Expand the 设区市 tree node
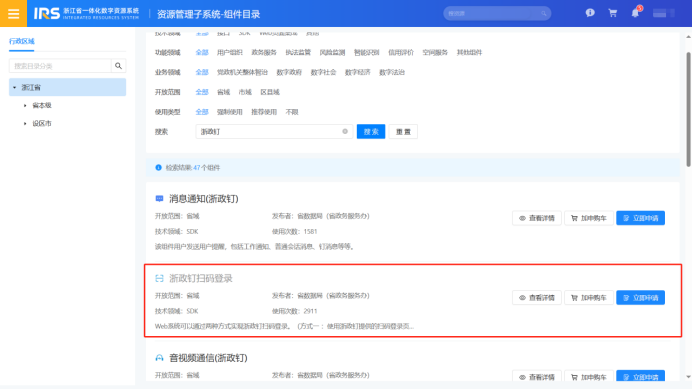Viewport: 693px width, 390px height. [25, 123]
